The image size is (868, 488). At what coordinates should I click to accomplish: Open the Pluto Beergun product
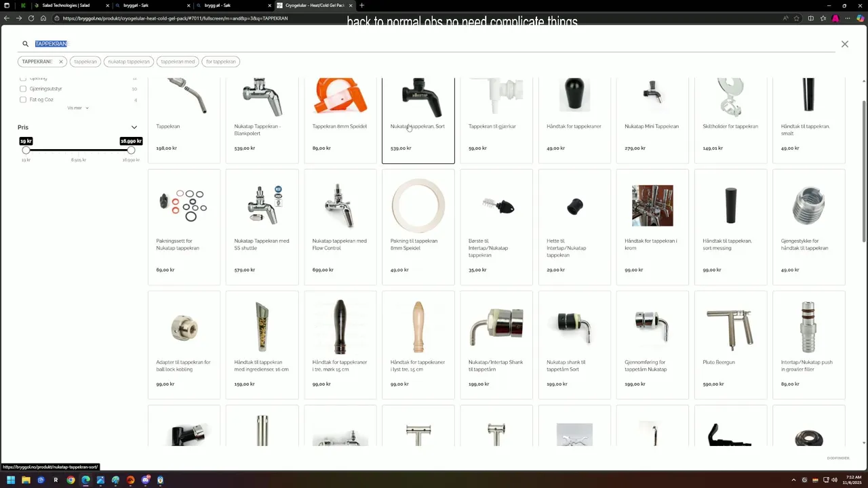tap(730, 345)
